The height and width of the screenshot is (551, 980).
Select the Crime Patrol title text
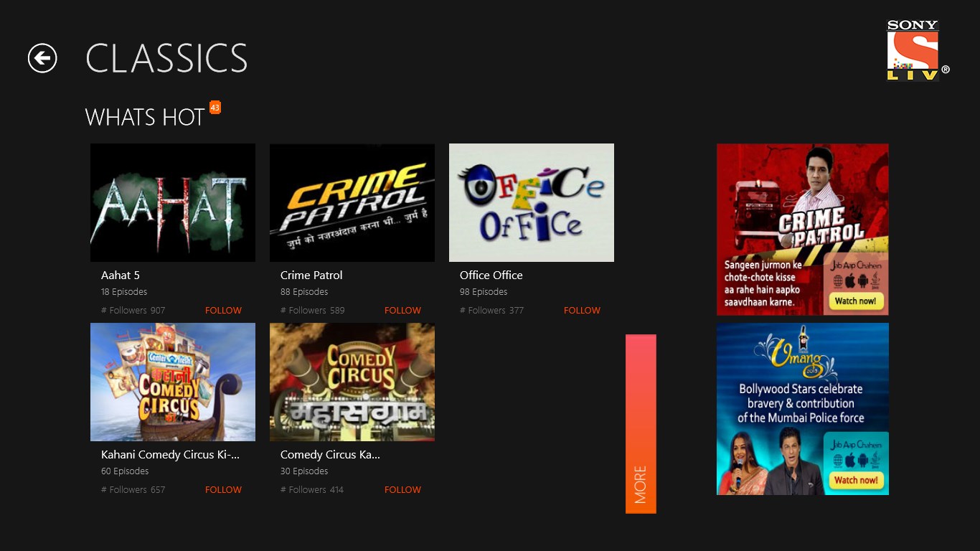[x=311, y=275]
